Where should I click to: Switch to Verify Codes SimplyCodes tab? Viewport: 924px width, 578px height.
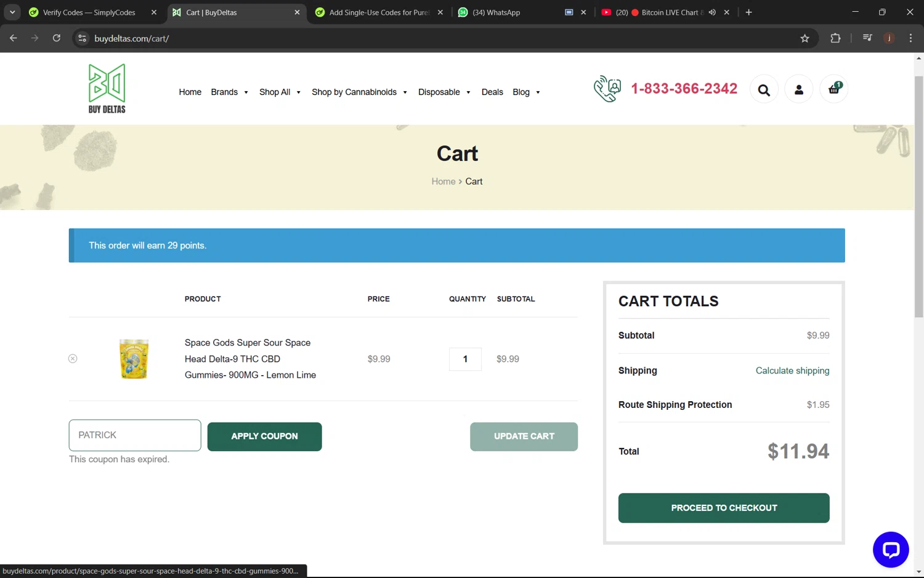coord(89,12)
